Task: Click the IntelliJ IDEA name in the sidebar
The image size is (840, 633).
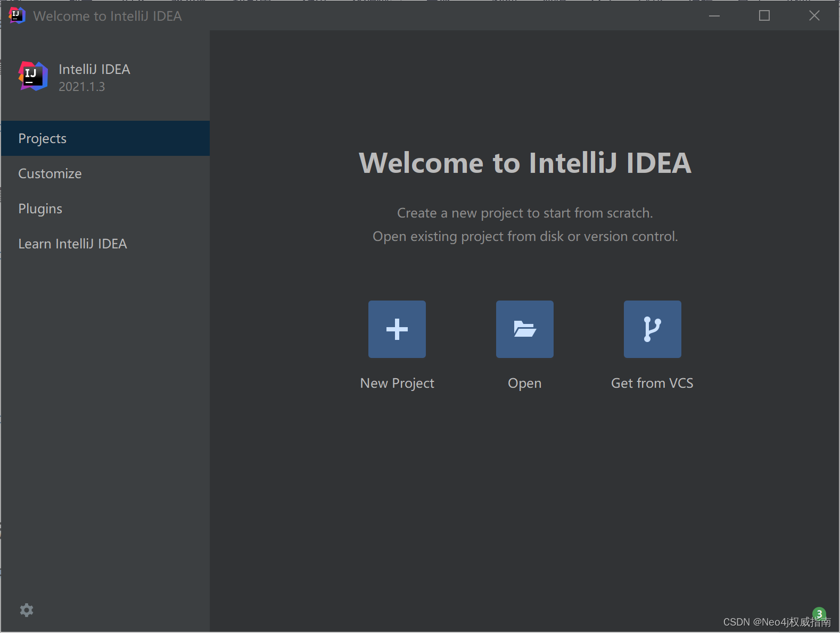Action: pyautogui.click(x=94, y=69)
